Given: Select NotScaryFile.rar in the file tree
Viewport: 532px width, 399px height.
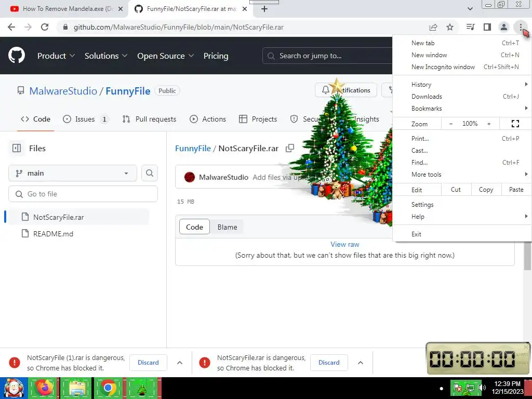Looking at the screenshot, I should tap(78, 217).
